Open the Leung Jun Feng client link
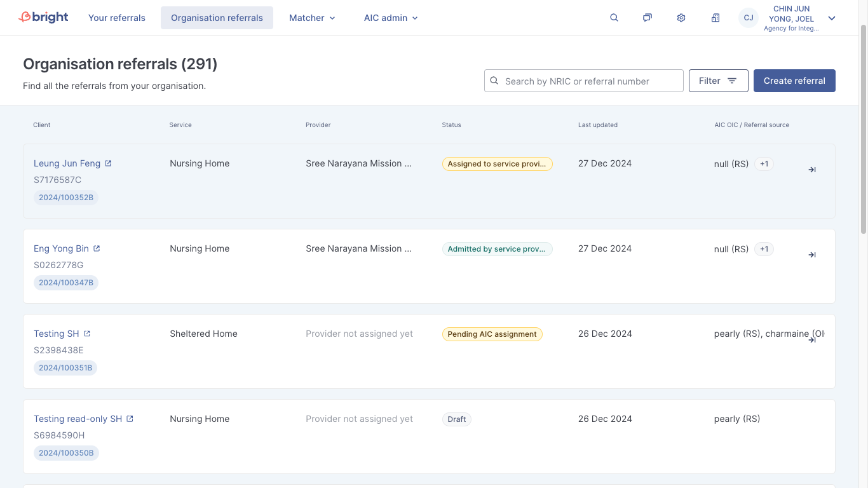The width and height of the screenshot is (868, 488). point(67,163)
